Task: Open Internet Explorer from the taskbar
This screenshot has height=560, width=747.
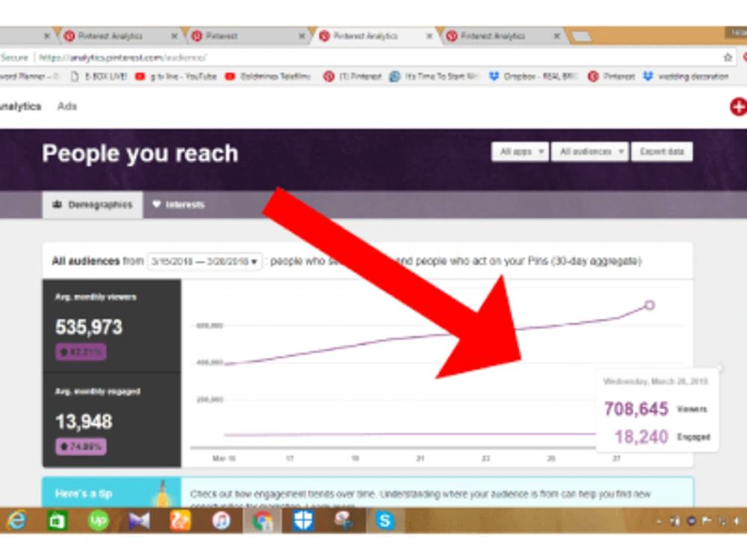Action: coord(17,520)
